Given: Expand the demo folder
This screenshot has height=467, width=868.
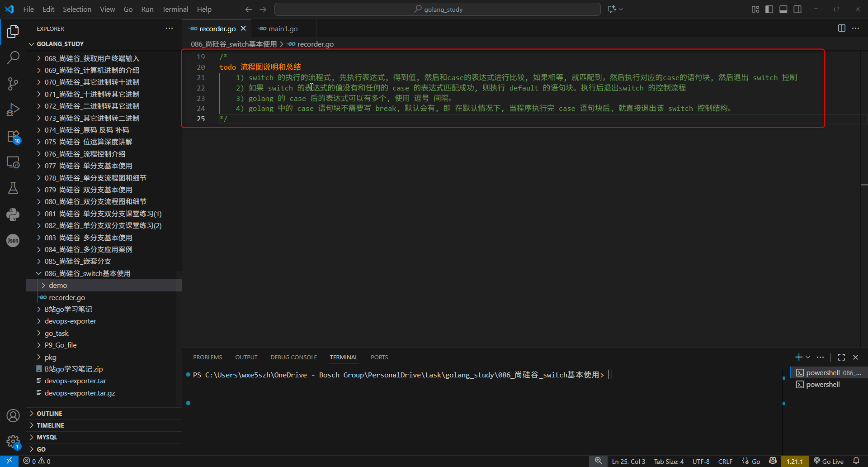Looking at the screenshot, I should tap(104, 286).
